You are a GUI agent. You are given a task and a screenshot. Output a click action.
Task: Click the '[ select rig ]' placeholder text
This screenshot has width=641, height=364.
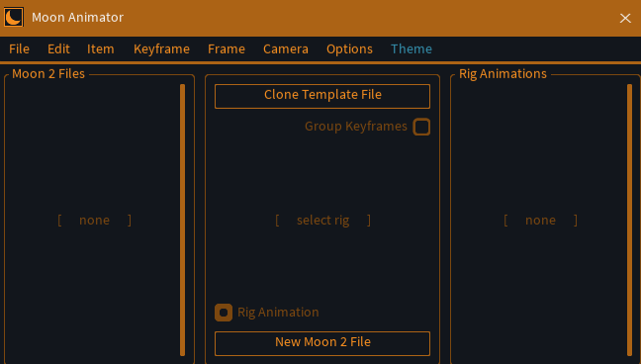(x=322, y=221)
